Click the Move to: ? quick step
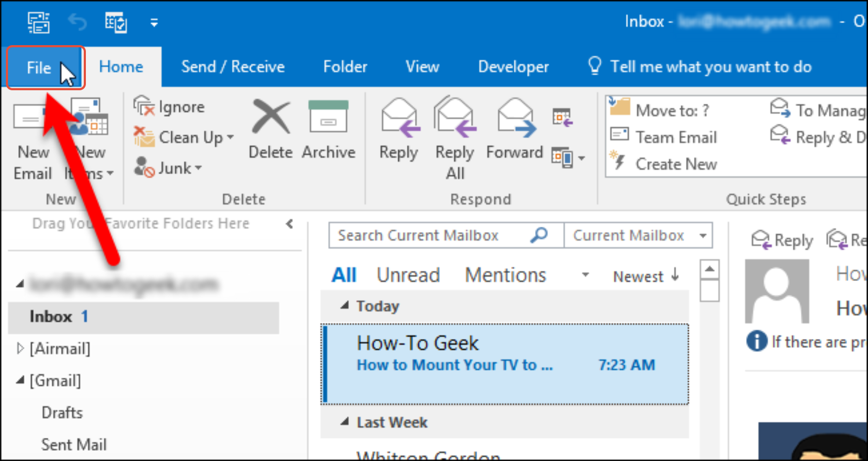The image size is (868, 461). click(660, 110)
